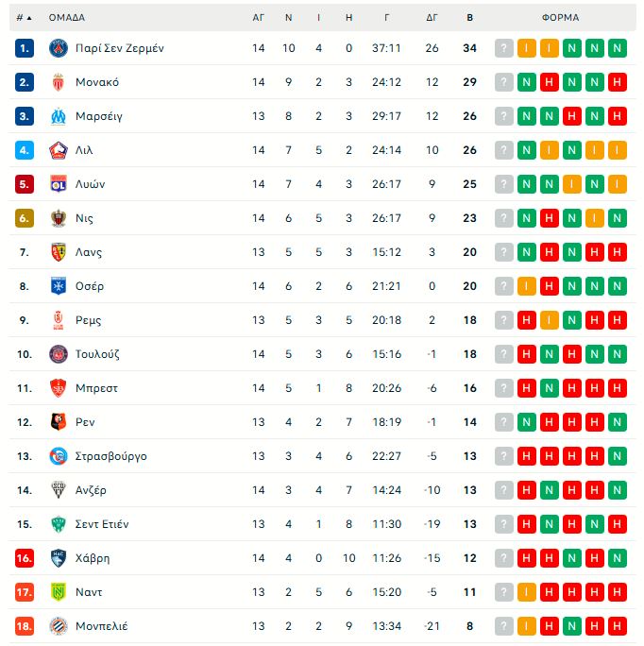This screenshot has width=644, height=646.
Task: Click the blue rank 1 position badge
Action: 25,48
